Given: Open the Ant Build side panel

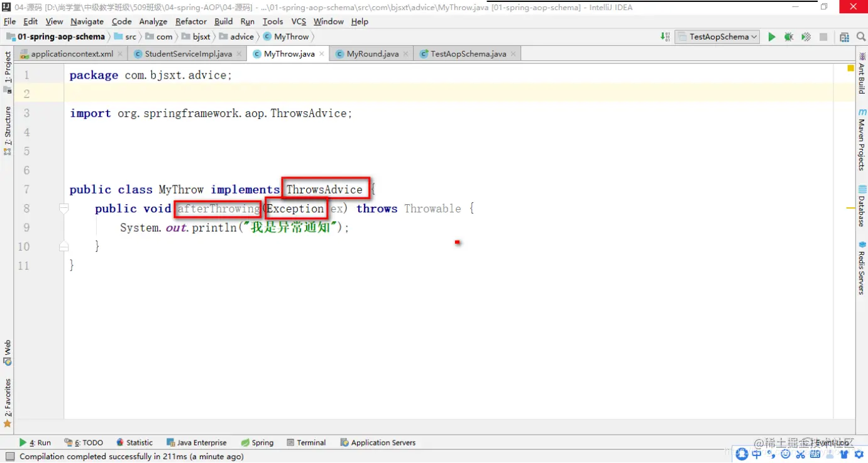Looking at the screenshot, I should [x=862, y=73].
